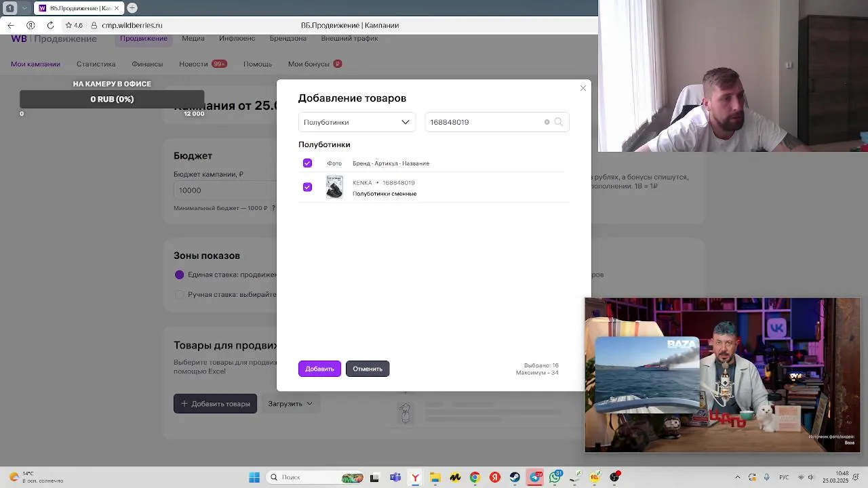Click the Yandex home icon in toolbar
The height and width of the screenshot is (488, 868).
pyautogui.click(x=31, y=25)
